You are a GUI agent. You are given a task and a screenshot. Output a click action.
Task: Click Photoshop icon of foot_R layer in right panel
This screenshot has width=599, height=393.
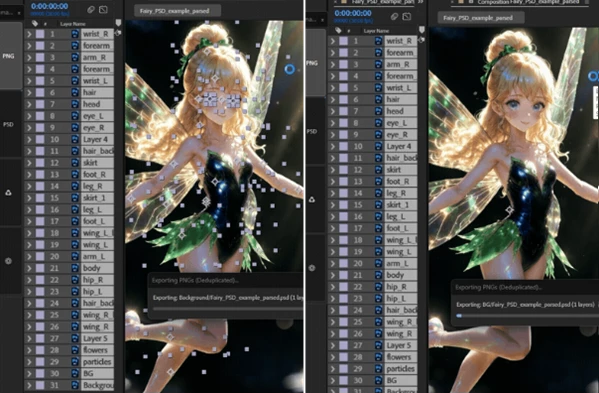pyautogui.click(x=379, y=181)
